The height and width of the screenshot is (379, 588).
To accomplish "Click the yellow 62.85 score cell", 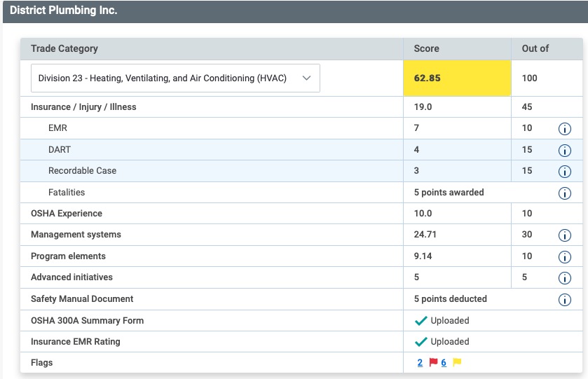I will (457, 78).
